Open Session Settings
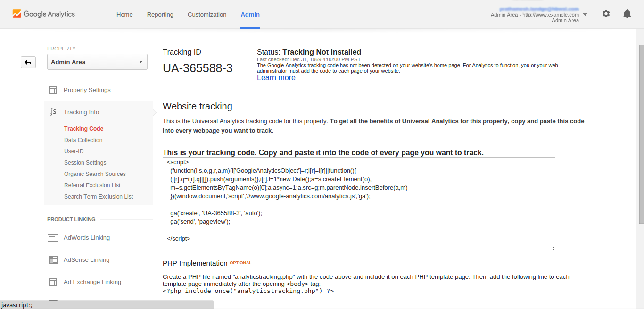644x309 pixels. [85, 163]
